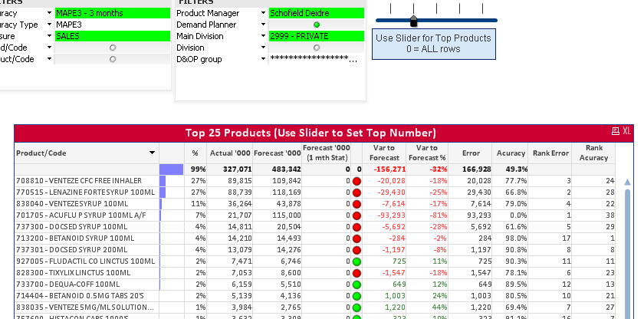Viewport: 644px width, 319px height.
Task: Select Schofield Deidre value in Product Manager
Action: 316,13
